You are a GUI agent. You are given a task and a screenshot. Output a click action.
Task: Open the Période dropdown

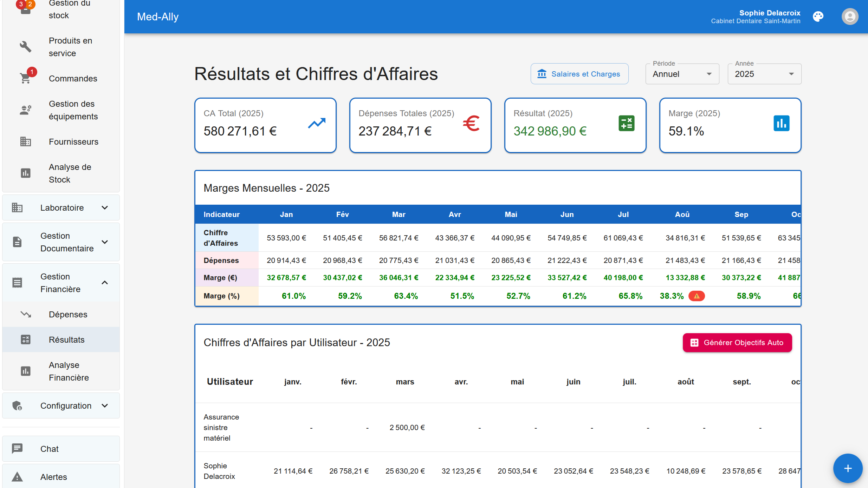(x=682, y=74)
